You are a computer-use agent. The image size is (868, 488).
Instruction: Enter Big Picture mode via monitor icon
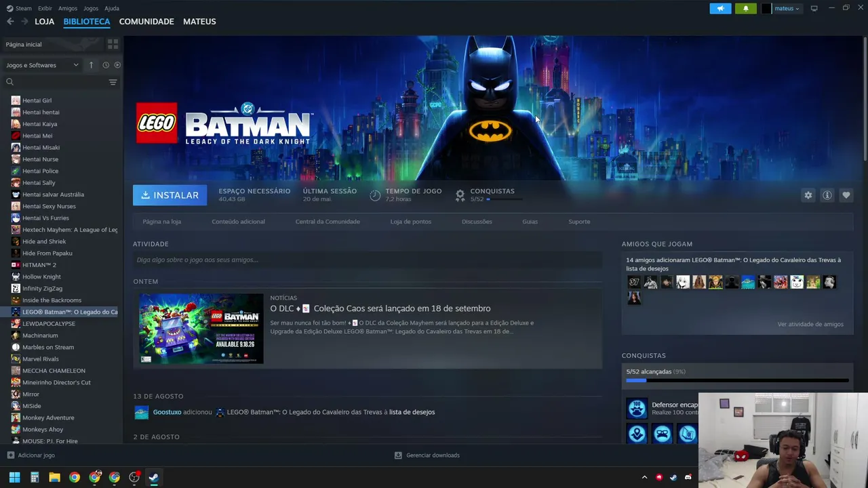[x=814, y=8]
